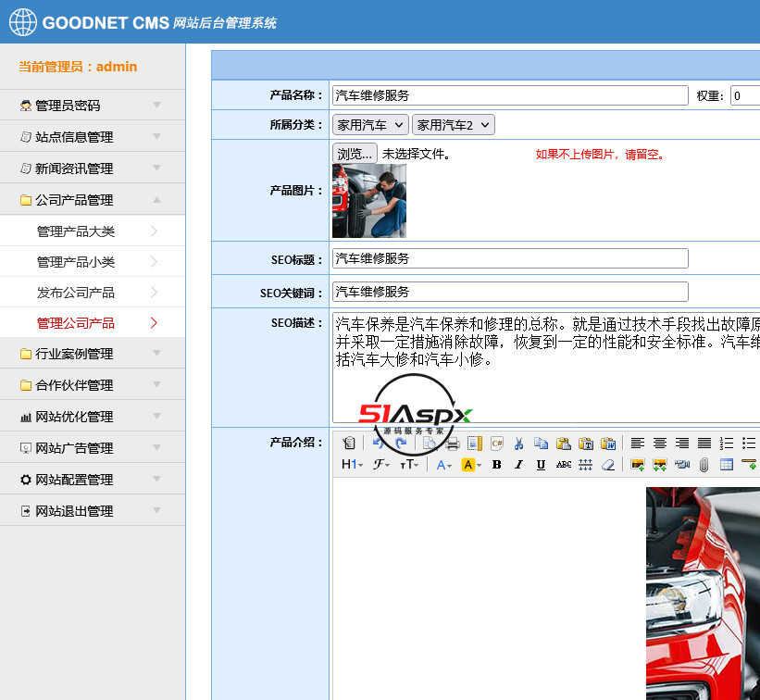
Task: Open the 家用汽车 category dropdown
Action: (369, 124)
